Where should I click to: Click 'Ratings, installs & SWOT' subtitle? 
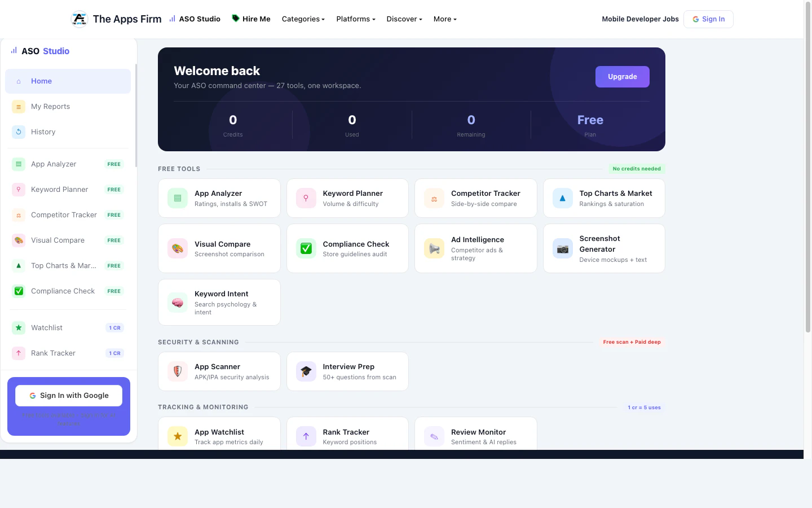[231, 204]
